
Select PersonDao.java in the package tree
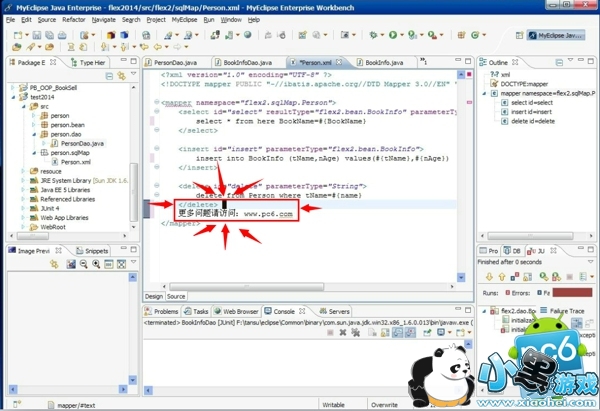tap(82, 142)
